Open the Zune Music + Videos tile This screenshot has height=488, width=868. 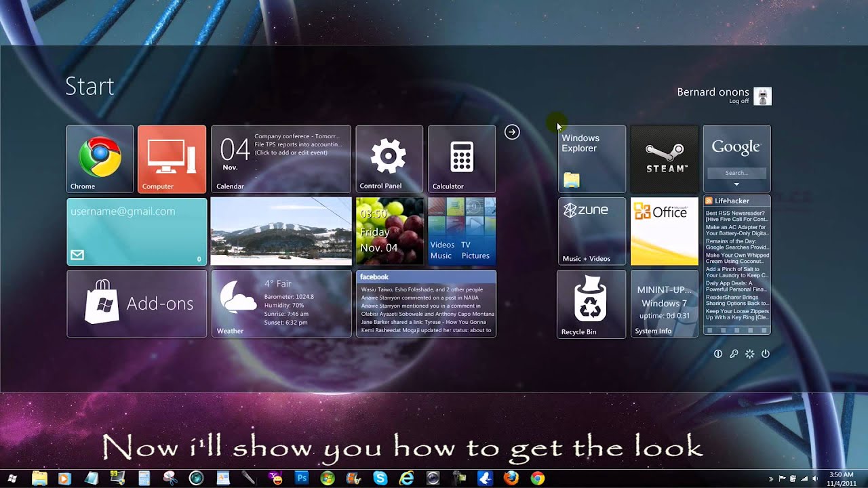click(x=592, y=231)
